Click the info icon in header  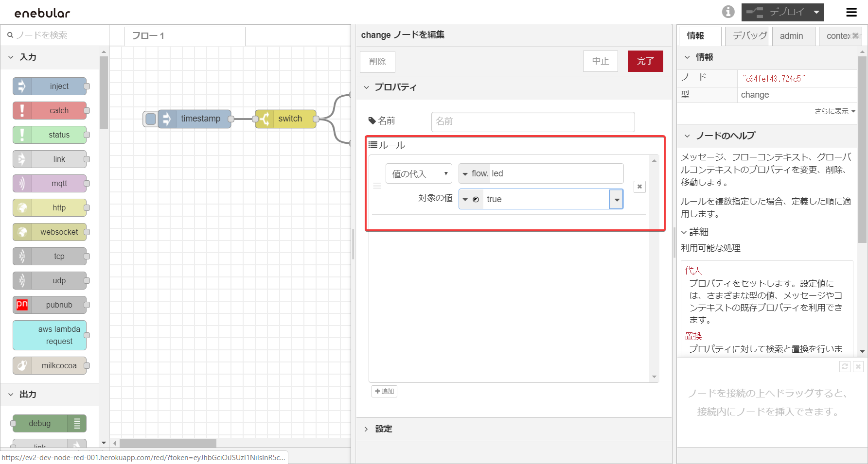point(728,12)
